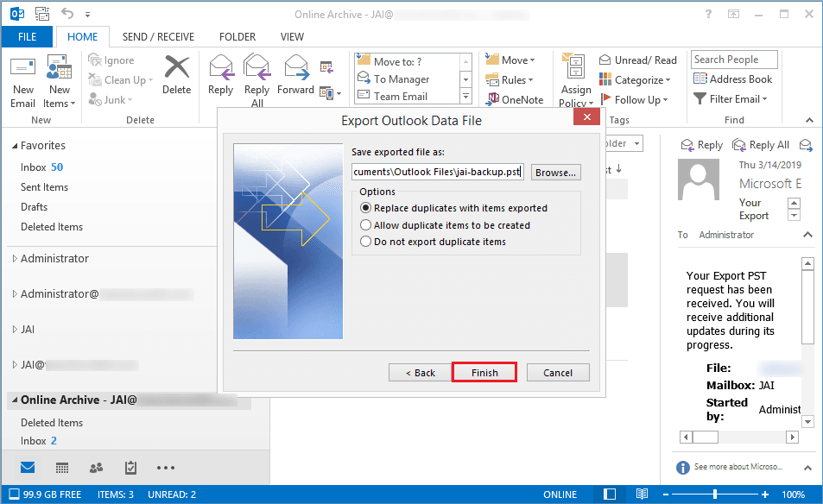Open the FILE tab
This screenshot has width=823, height=504.
pyautogui.click(x=28, y=37)
